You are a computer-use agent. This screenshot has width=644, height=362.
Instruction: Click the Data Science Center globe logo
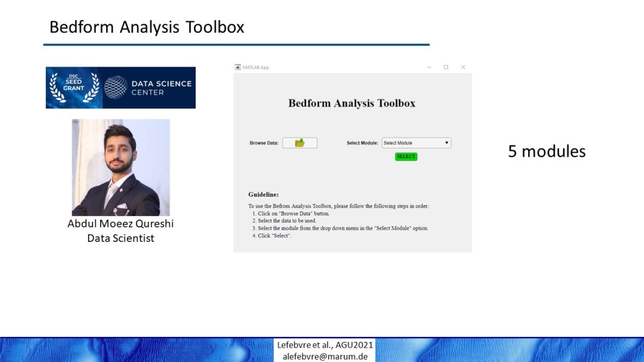(x=116, y=87)
